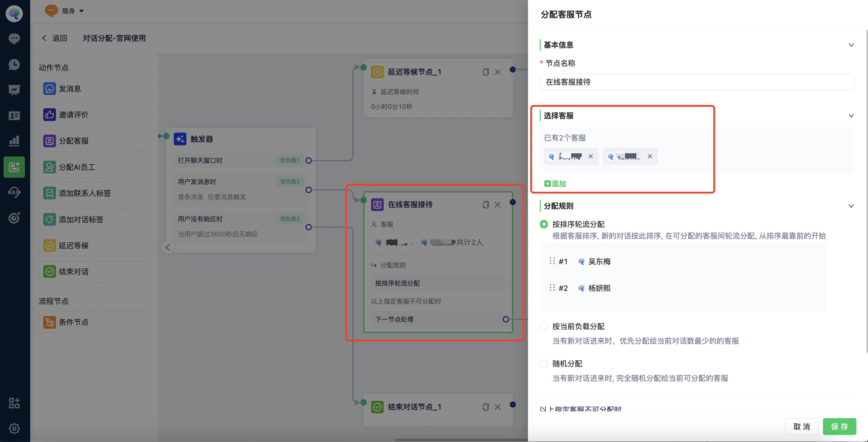Open the monitoring chart sidebar icon
The height and width of the screenshot is (442, 868).
click(x=14, y=90)
